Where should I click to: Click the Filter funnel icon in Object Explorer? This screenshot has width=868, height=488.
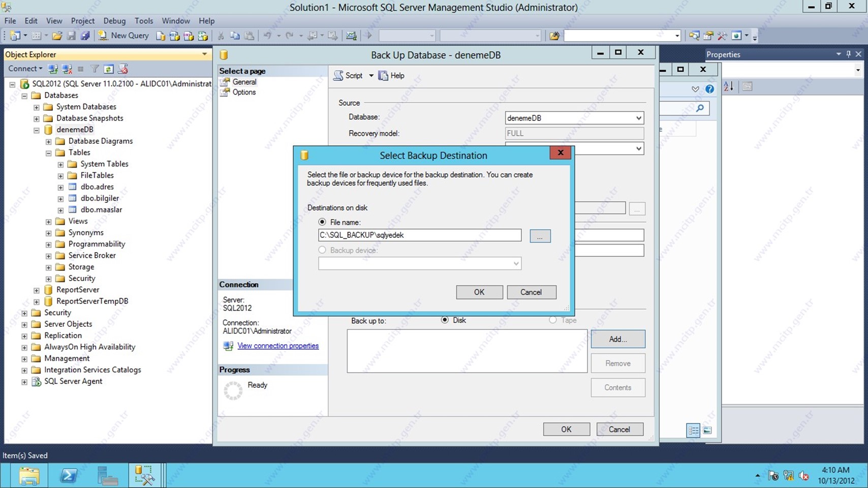coord(95,69)
